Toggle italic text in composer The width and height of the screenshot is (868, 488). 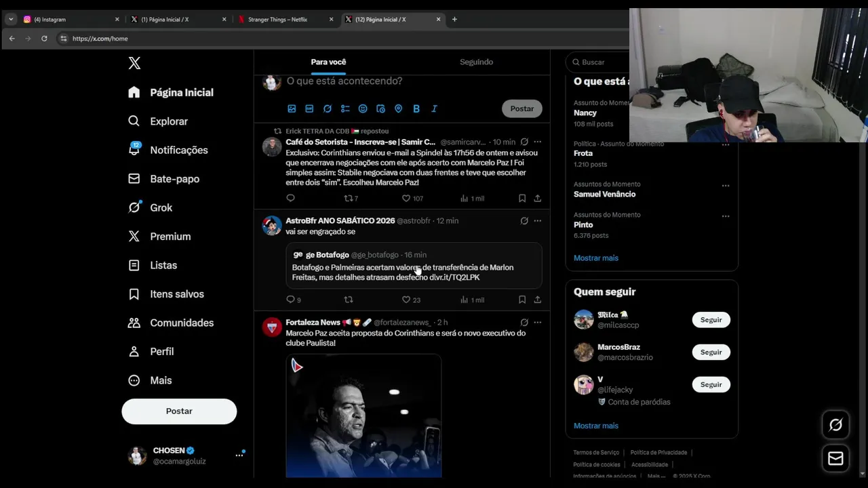434,108
